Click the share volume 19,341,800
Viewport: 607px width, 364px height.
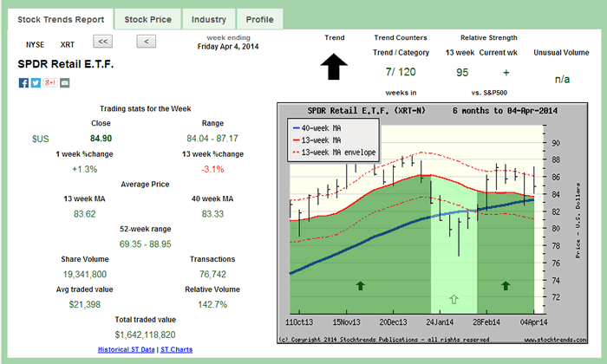(85, 274)
